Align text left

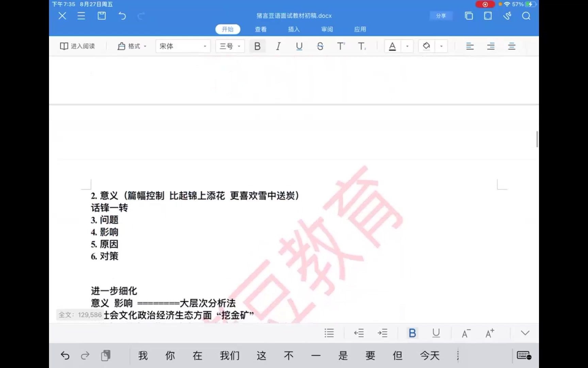470,46
